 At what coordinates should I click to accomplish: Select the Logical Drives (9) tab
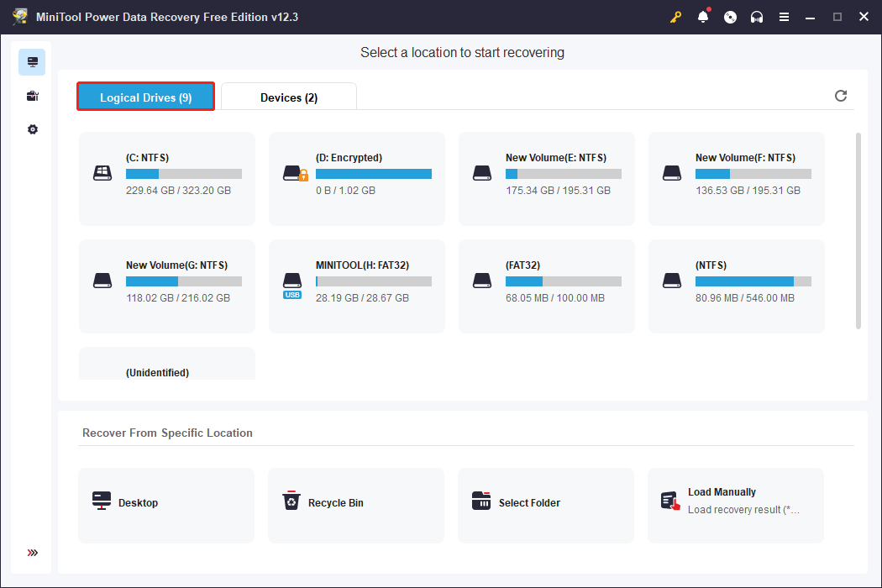coord(145,97)
